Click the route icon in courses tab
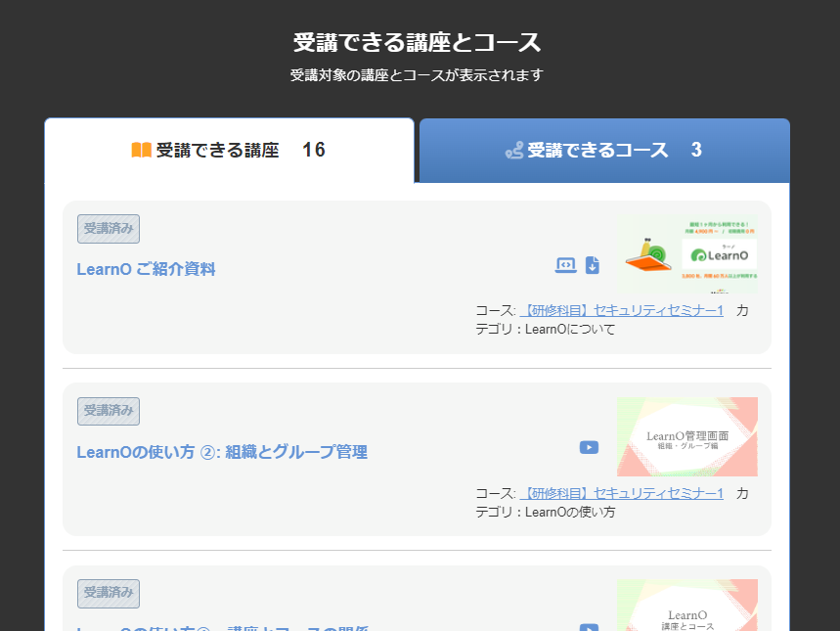This screenshot has height=631, width=840. point(513,151)
